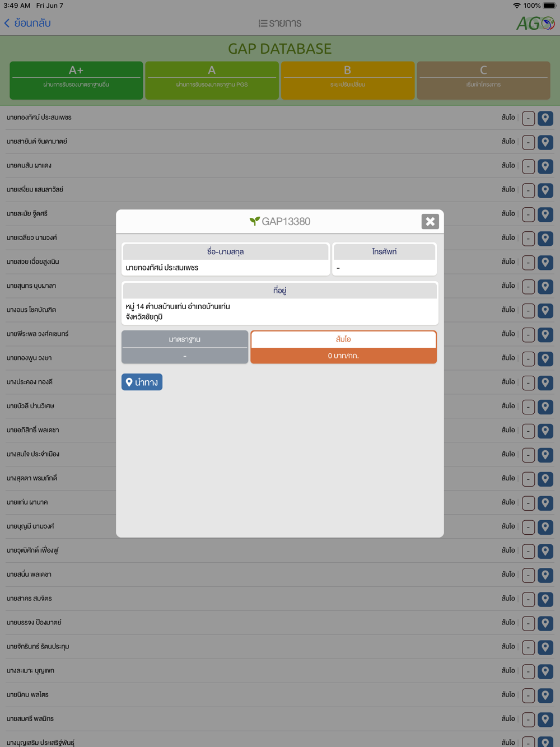Select list row นายสุนทร บุบผาลา
This screenshot has height=747, width=560.
[x=280, y=286]
